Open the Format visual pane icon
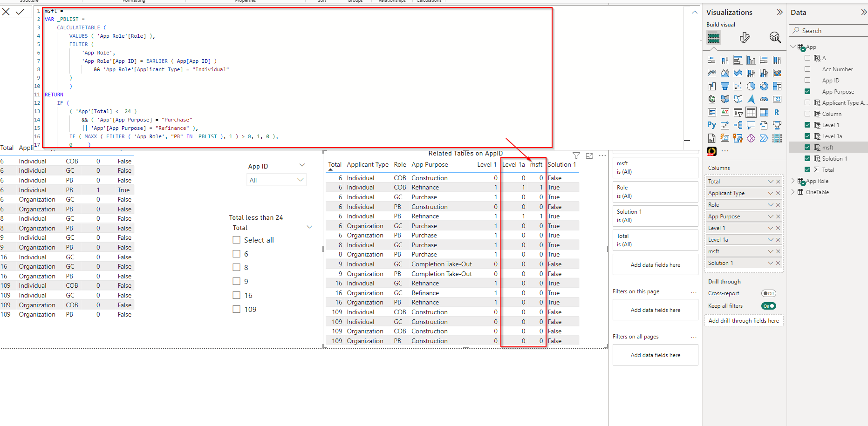The height and width of the screenshot is (426, 868). click(745, 37)
